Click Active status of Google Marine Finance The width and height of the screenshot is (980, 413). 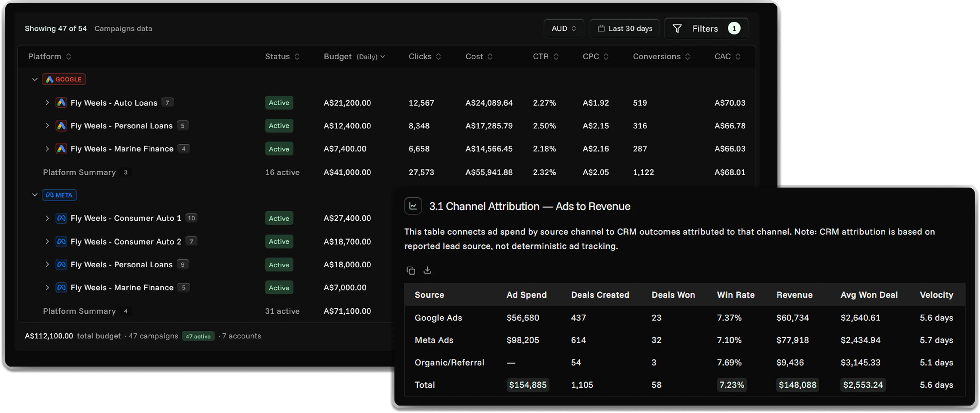coord(279,149)
